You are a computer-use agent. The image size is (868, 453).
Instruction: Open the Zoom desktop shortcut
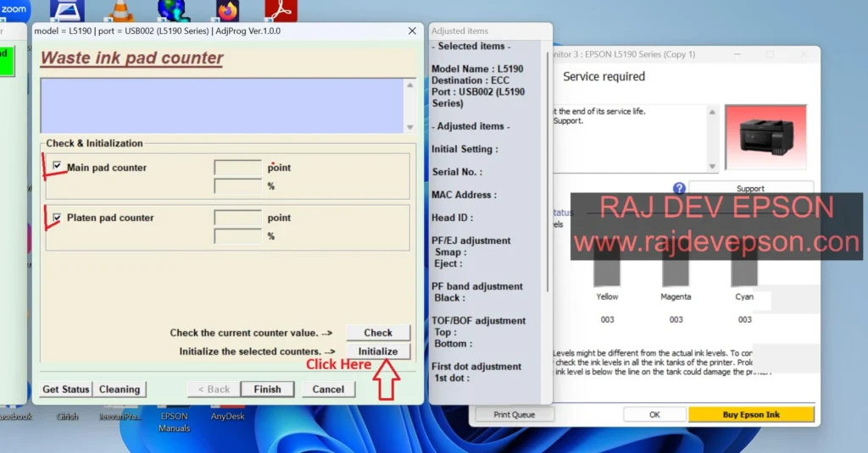(14, 8)
